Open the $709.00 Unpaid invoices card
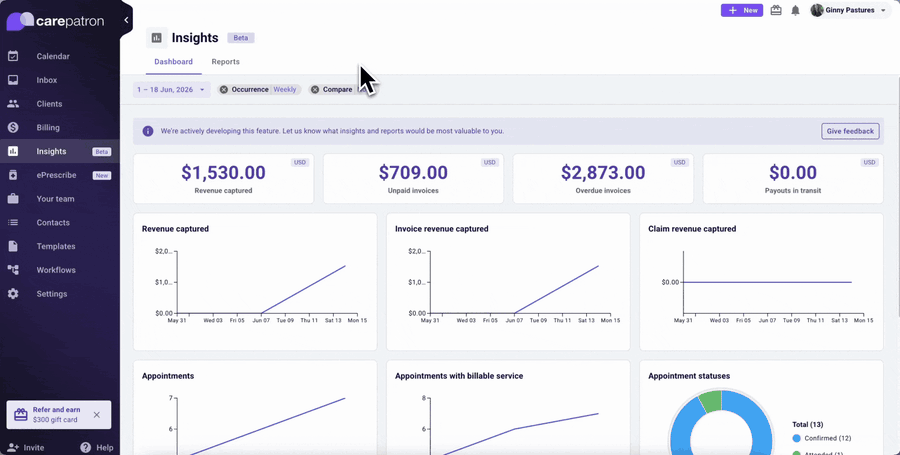 tap(413, 178)
